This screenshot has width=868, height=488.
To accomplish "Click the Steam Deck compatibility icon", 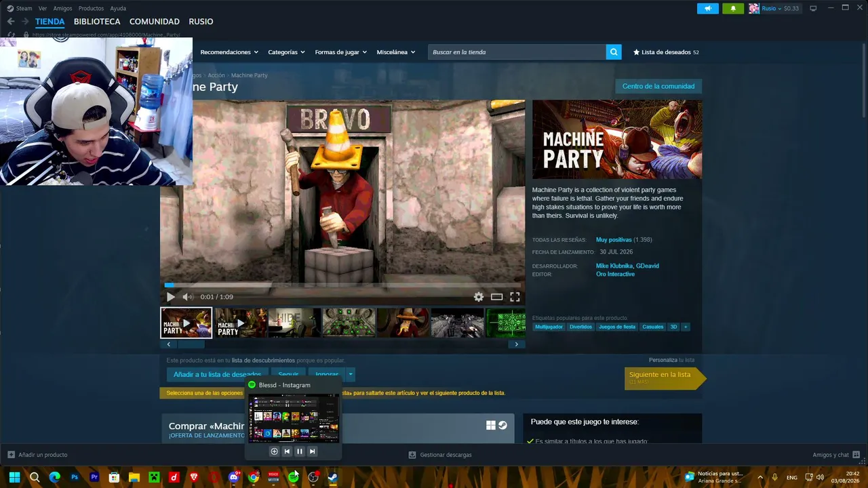I will tap(502, 426).
